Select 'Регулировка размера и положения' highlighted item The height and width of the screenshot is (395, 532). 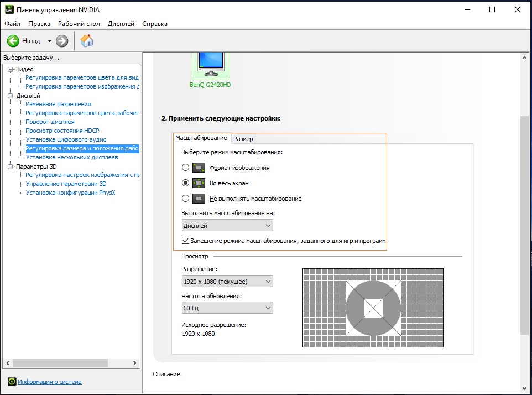82,148
